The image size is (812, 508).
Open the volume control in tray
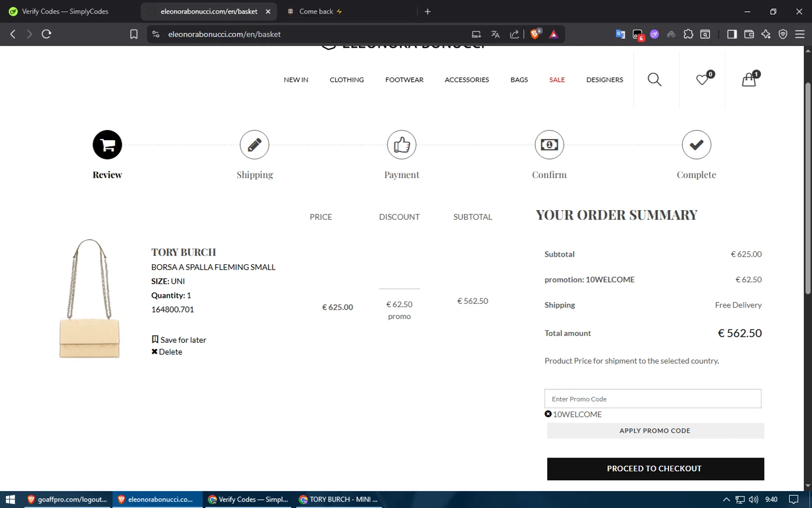tap(754, 499)
